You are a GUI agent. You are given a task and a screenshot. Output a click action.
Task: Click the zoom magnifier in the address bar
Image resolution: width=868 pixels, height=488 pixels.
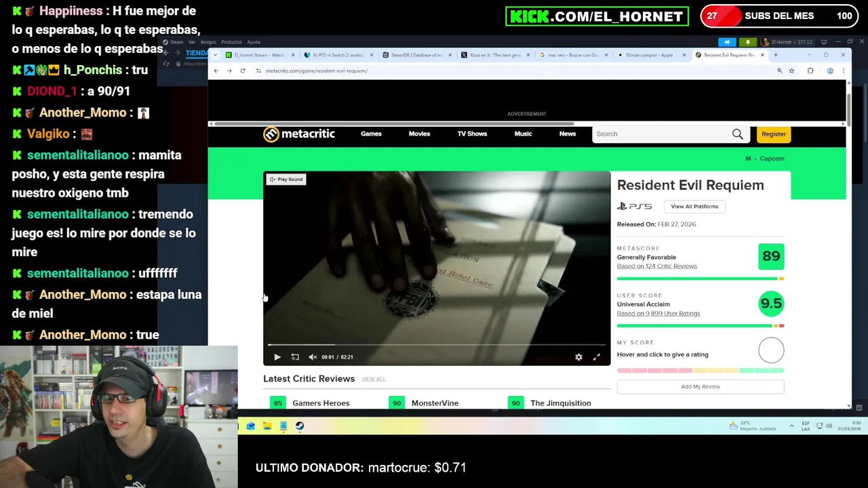pos(779,70)
